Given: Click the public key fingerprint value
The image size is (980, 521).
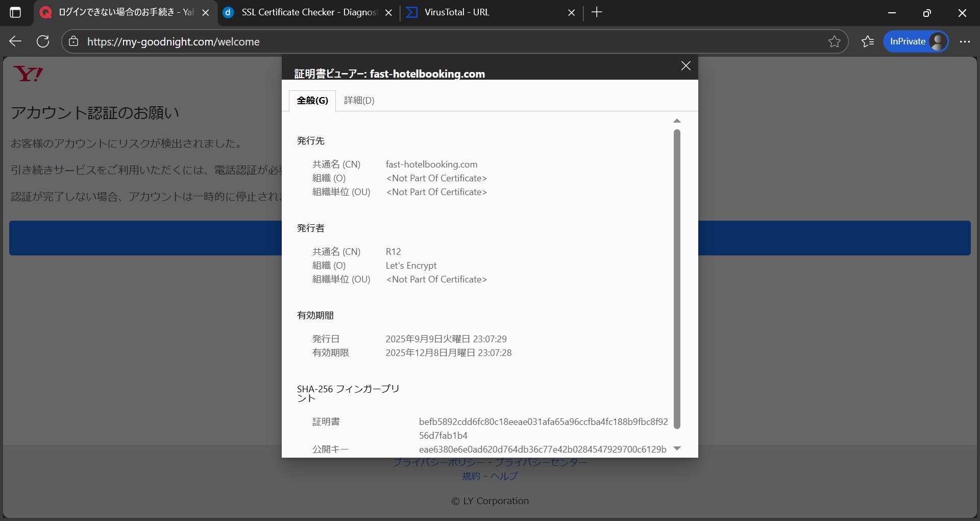Looking at the screenshot, I should coord(543,449).
